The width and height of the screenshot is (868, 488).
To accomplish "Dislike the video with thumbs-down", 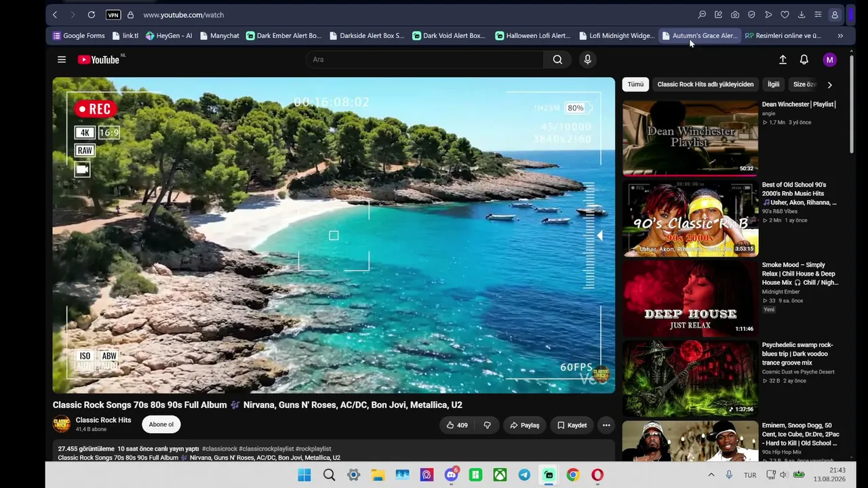I will pos(487,425).
